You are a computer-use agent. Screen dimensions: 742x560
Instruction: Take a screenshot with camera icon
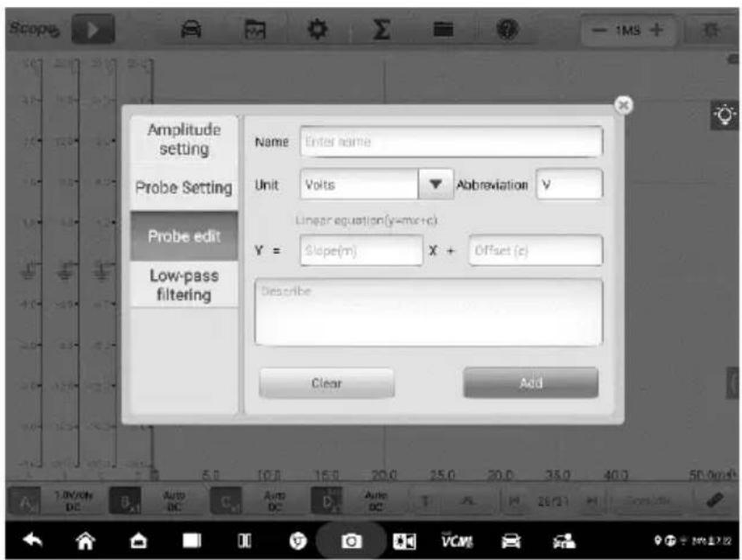click(x=351, y=541)
